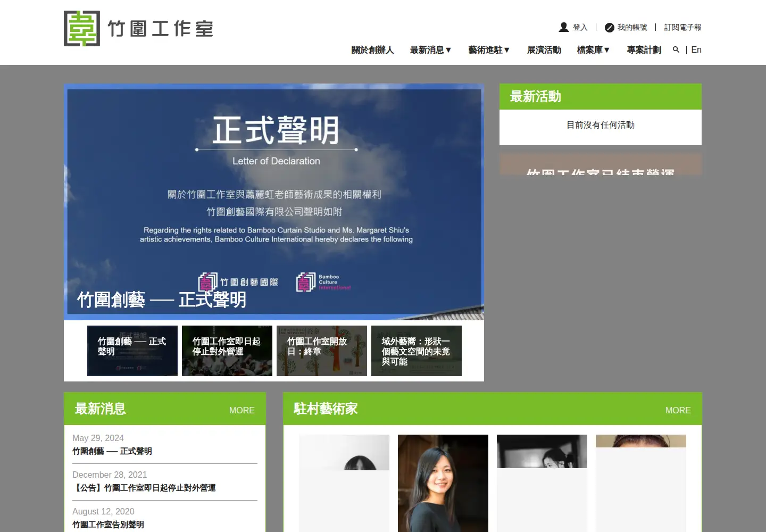Click the 目前沒有任何活動 notice text
766x532 pixels.
601,125
